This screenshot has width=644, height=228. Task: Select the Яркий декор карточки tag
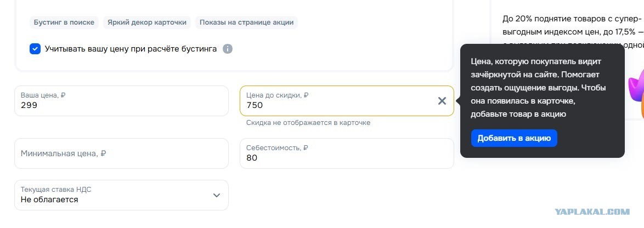coord(147,22)
